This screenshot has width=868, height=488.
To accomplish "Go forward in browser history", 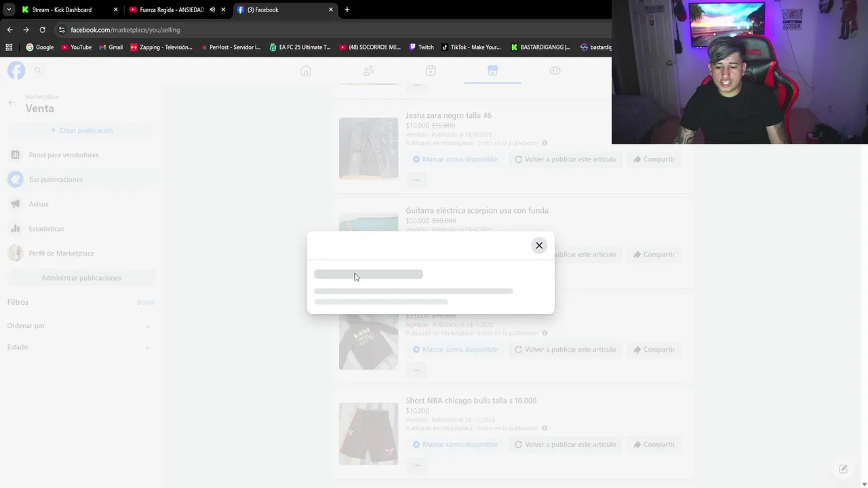I will (x=26, y=30).
